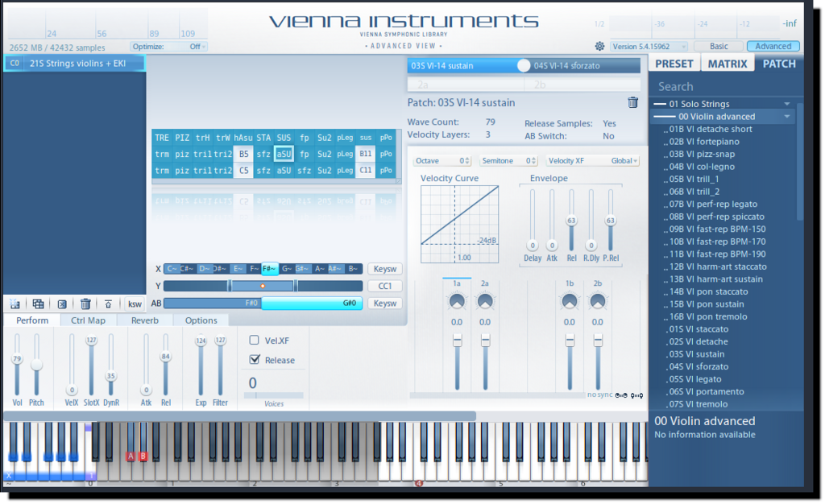Screen dimensions: 825x504
Task: Click the Vol slider in the Perform tab
Action: click(17, 366)
